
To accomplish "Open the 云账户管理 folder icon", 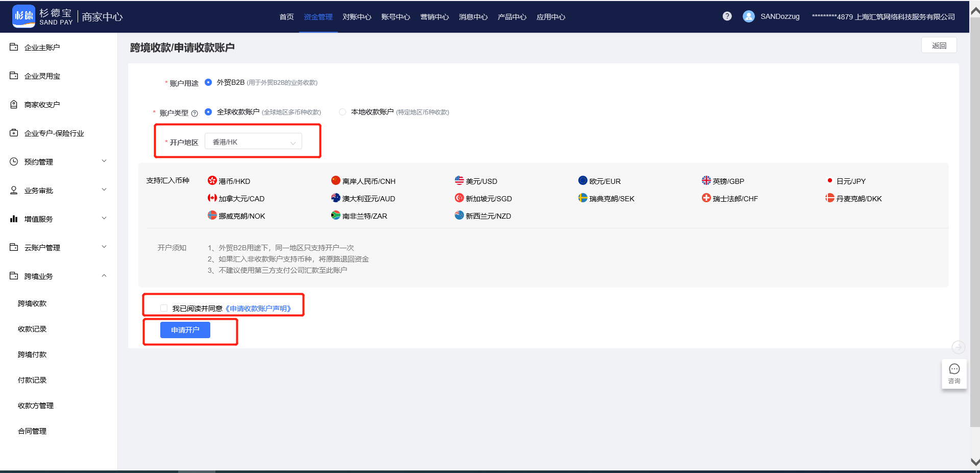I will click(x=13, y=247).
